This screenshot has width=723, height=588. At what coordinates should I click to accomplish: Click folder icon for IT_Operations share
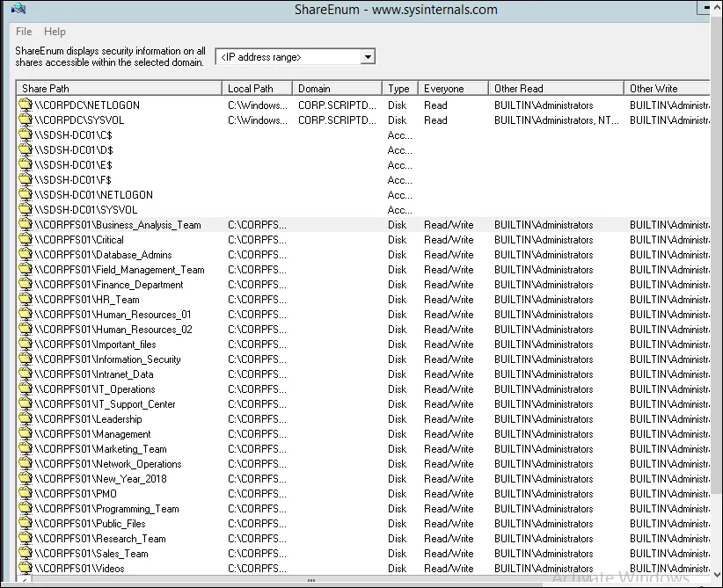pos(26,388)
